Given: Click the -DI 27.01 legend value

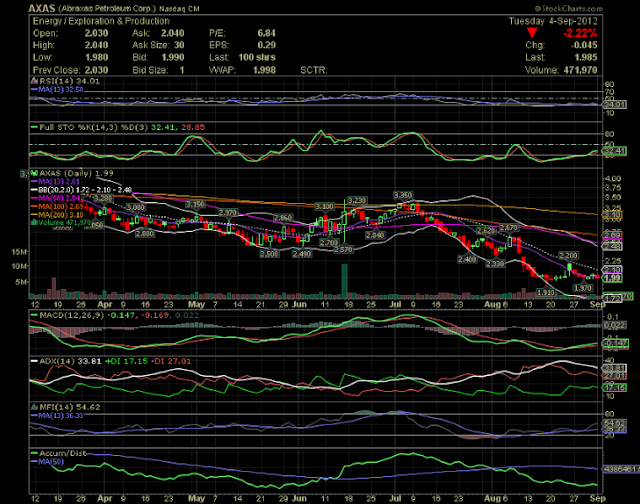Looking at the screenshot, I should coord(171,361).
